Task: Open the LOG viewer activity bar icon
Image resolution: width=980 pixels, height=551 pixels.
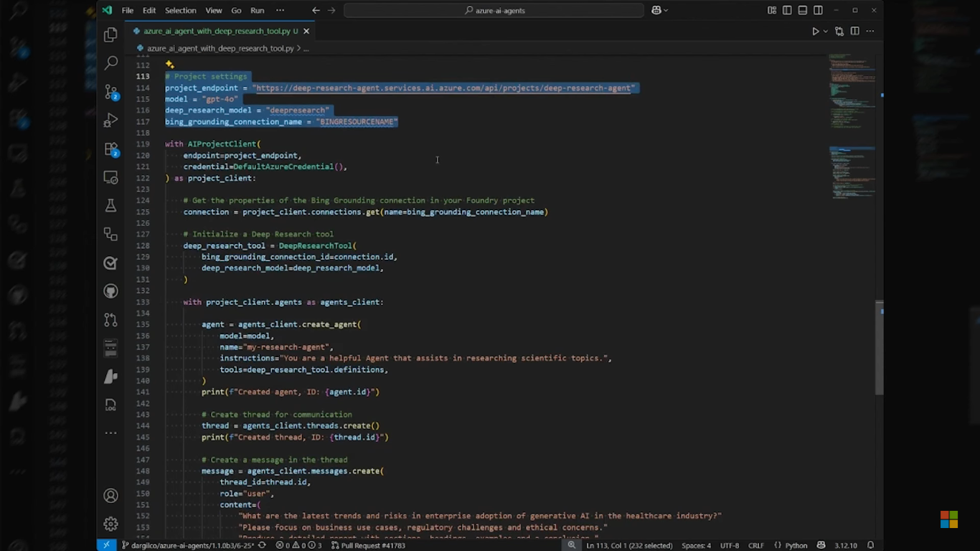Action: [110, 405]
